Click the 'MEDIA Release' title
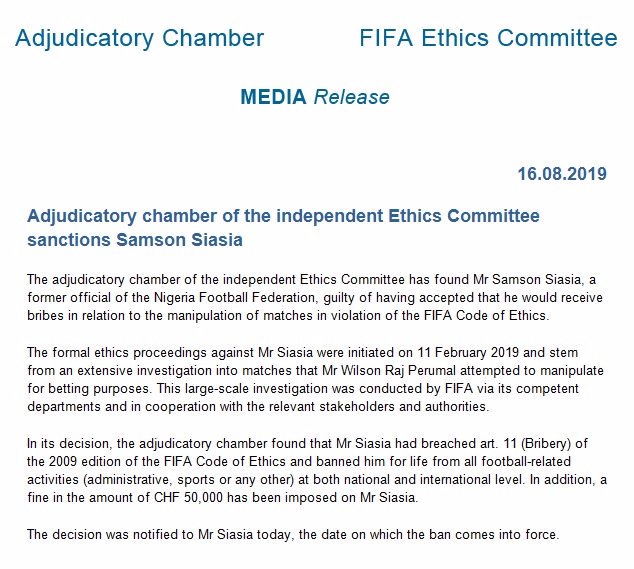This screenshot has width=634, height=569. [x=315, y=97]
